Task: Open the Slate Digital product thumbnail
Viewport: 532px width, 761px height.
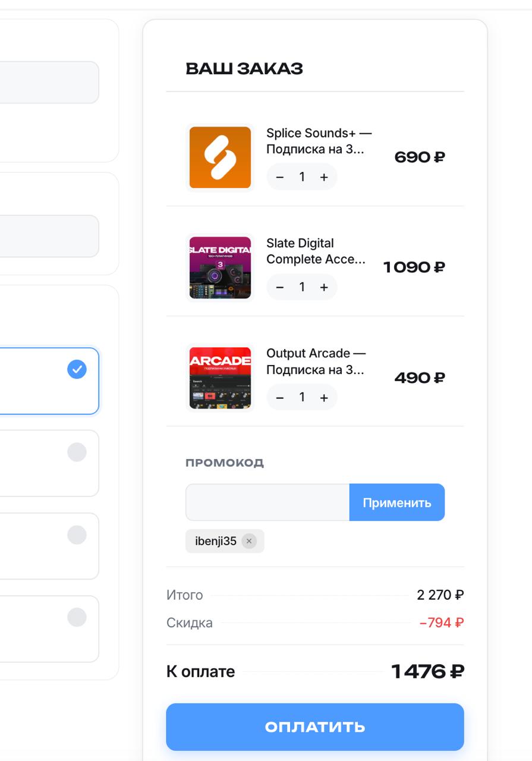Action: pos(220,268)
